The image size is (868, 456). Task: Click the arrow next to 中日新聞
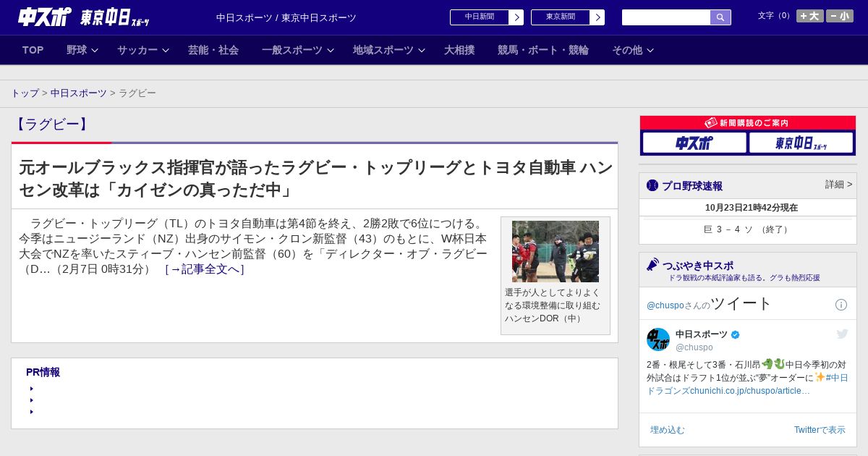pos(516,17)
